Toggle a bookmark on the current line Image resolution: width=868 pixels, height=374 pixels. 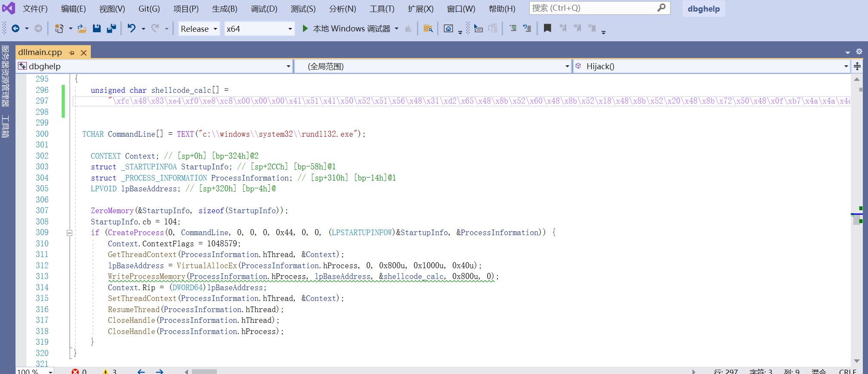(x=547, y=28)
